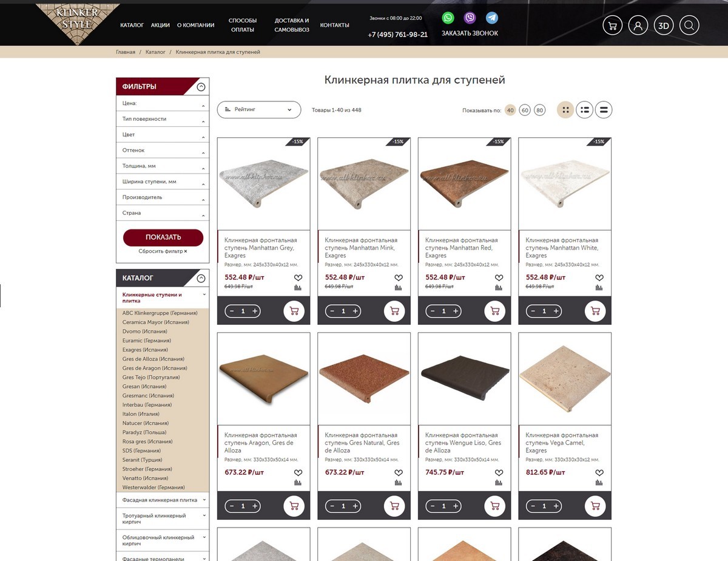Compare Vega Camel using bars icon
728x561 pixels.
pos(599,483)
